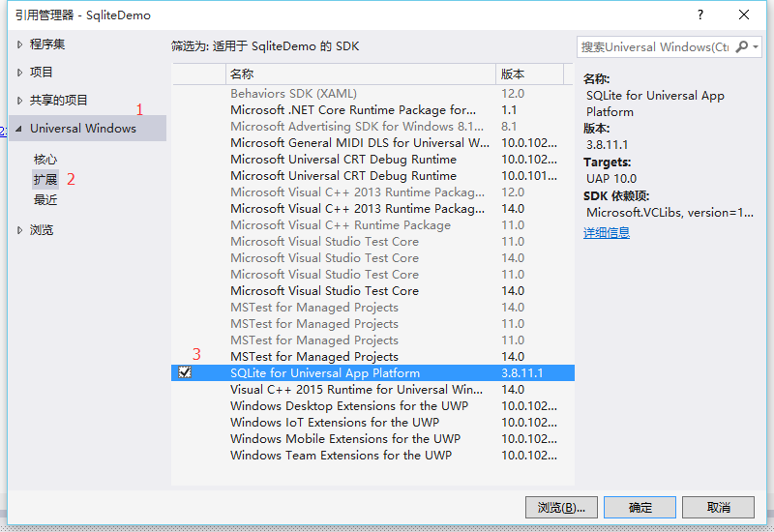
Task: Open the 扩展 sub-item
Action: coord(45,179)
